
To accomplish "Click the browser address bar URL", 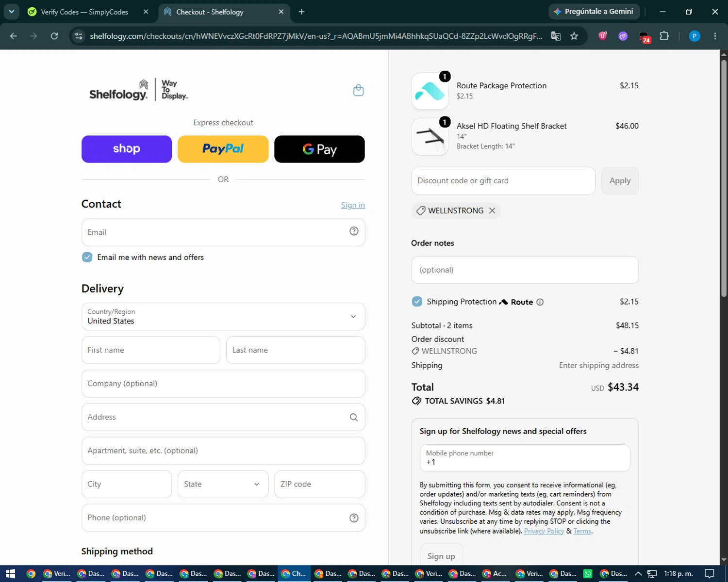I will [316, 36].
